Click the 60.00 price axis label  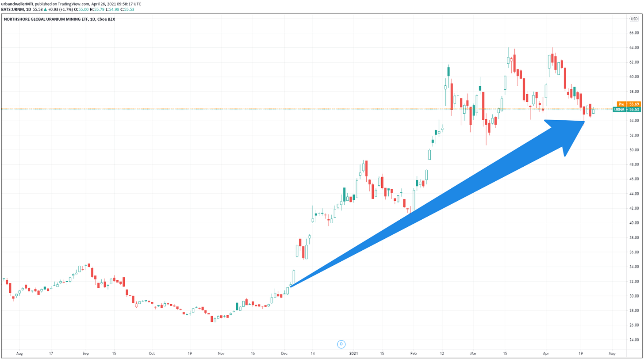click(634, 77)
